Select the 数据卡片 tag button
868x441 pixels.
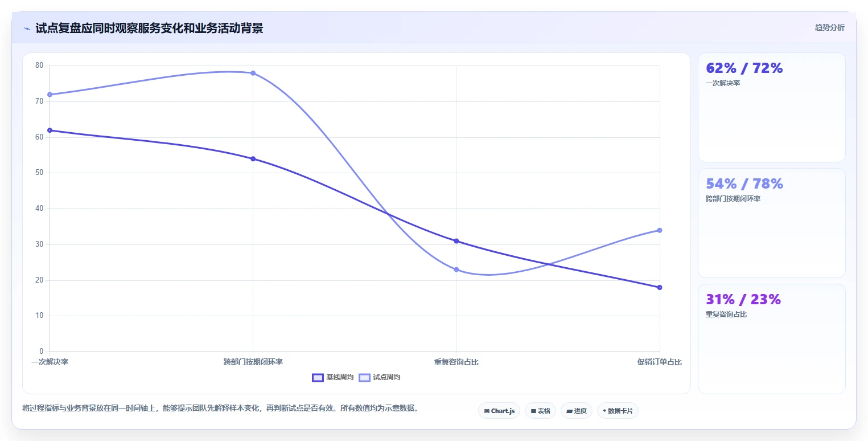(618, 411)
